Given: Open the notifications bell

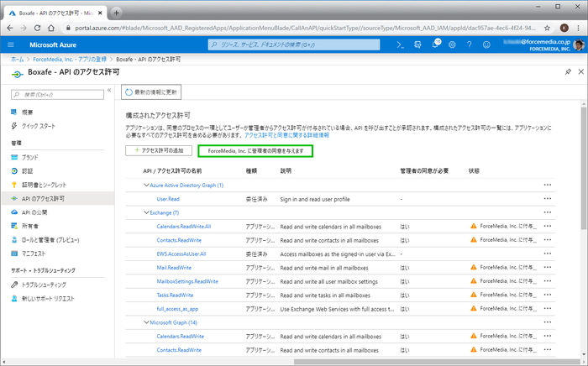Looking at the screenshot, I should point(435,44).
